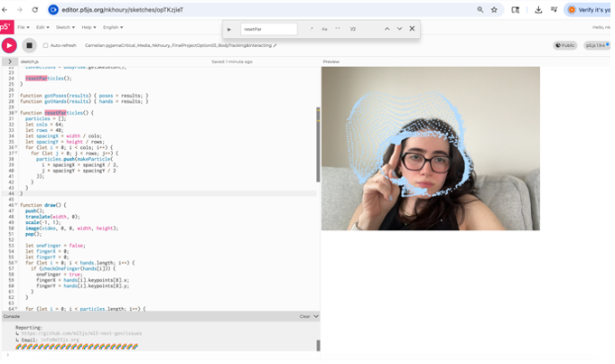Bookmark this page with the star icon
This screenshot has height=364, width=615.
pos(494,10)
